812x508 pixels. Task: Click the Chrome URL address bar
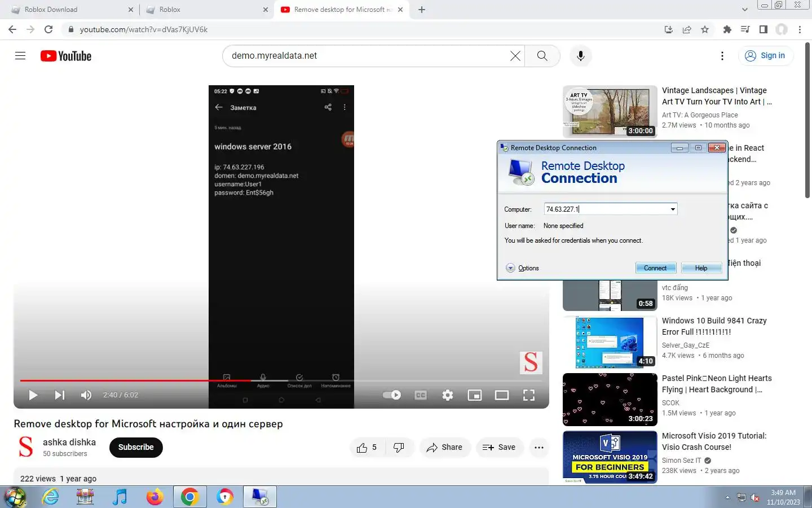[361, 29]
